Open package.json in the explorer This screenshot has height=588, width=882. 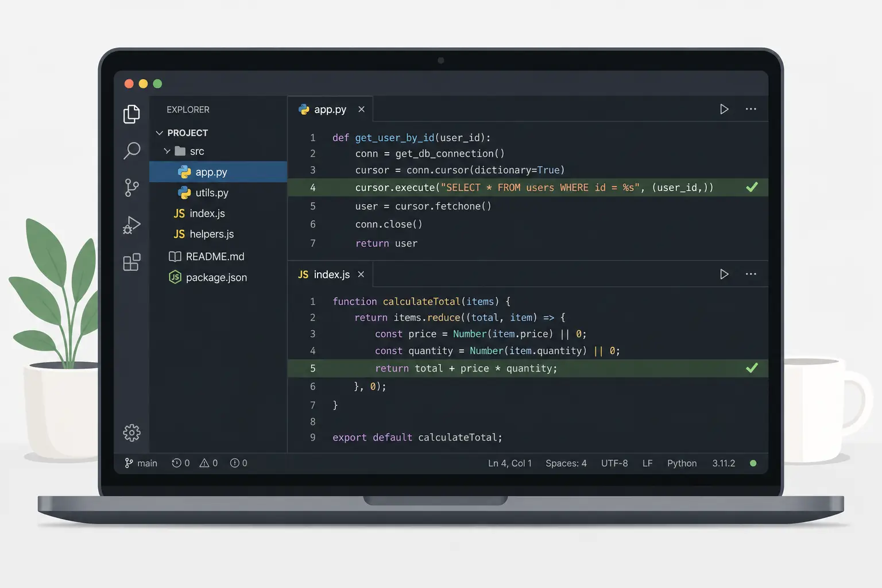pos(218,277)
